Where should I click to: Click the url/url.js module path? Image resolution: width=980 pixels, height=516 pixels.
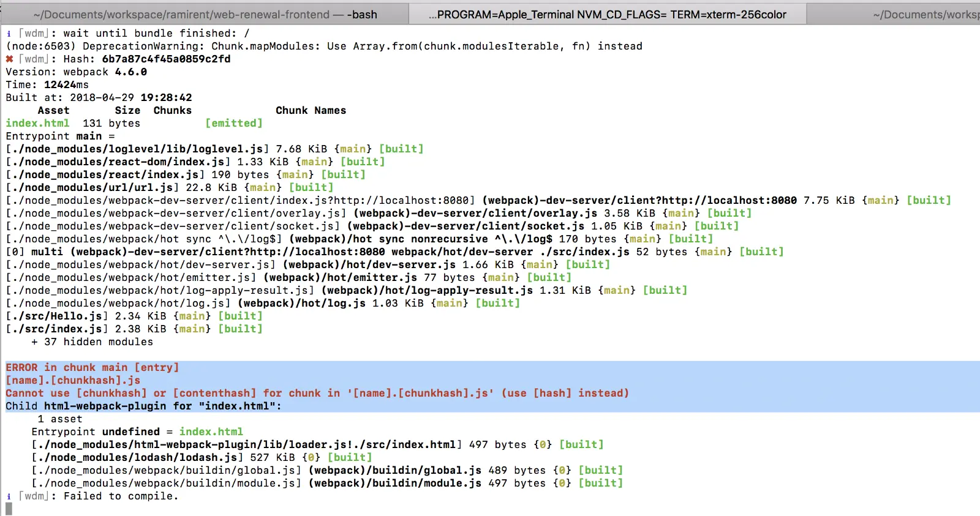tap(92, 187)
